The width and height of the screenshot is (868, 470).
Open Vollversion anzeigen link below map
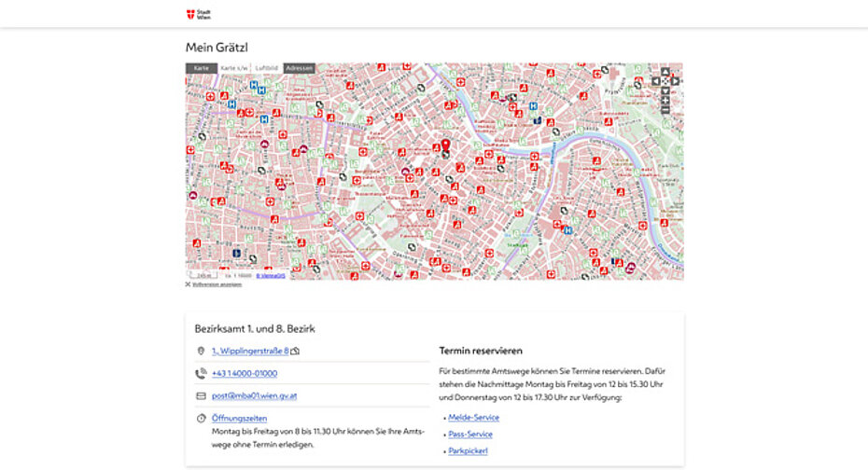[216, 284]
